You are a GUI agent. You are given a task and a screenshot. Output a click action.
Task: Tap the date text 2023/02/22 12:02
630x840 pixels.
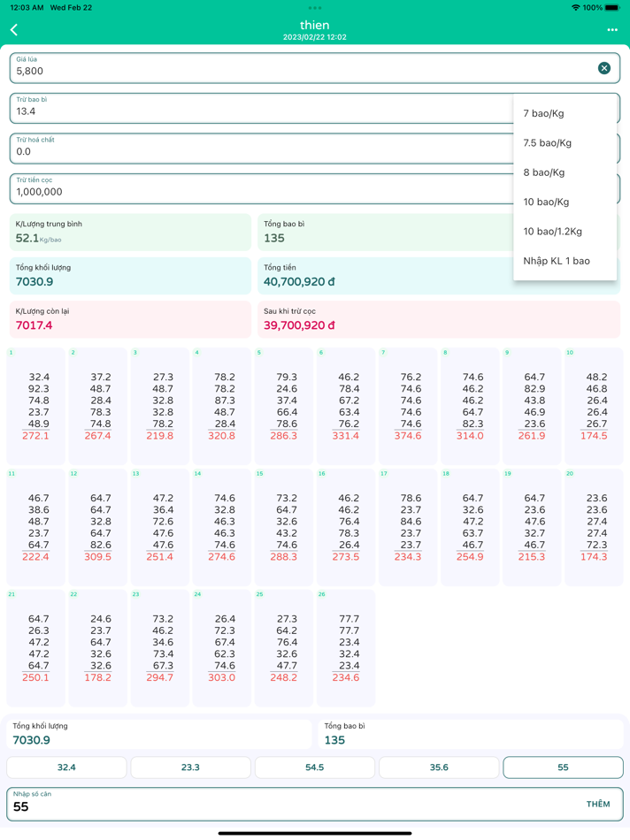point(315,37)
